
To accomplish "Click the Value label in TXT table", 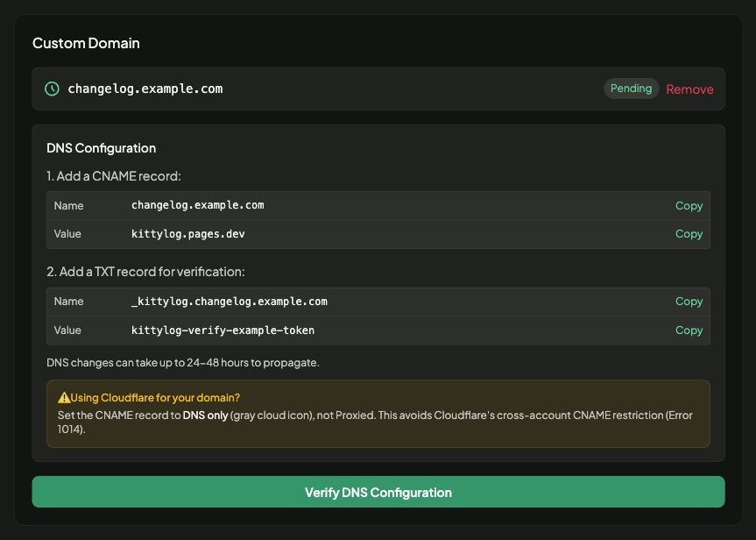I will [67, 330].
